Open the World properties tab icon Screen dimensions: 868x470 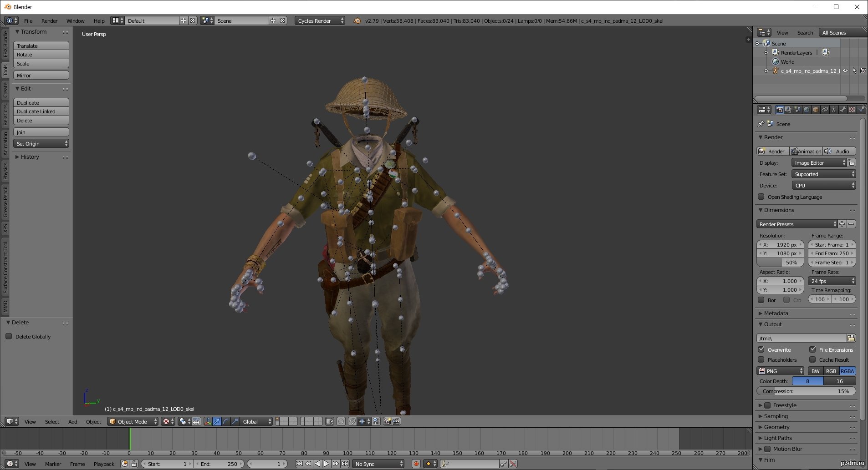click(x=807, y=110)
